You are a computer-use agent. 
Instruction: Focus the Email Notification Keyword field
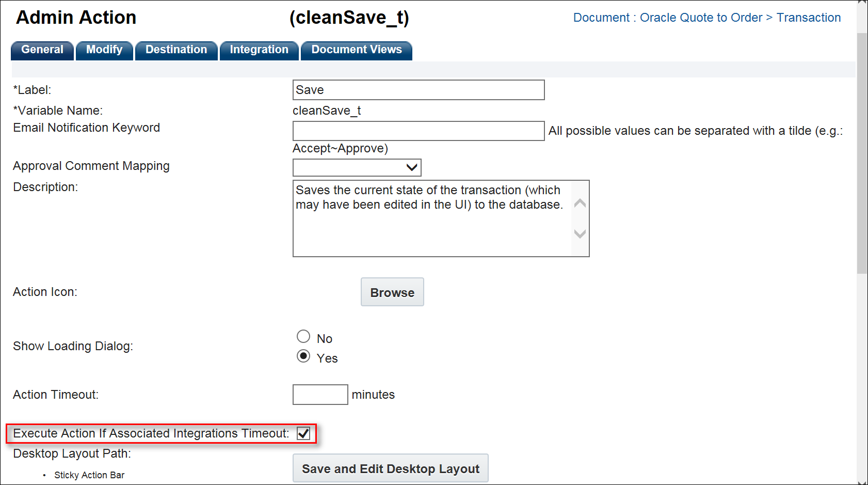(418, 131)
